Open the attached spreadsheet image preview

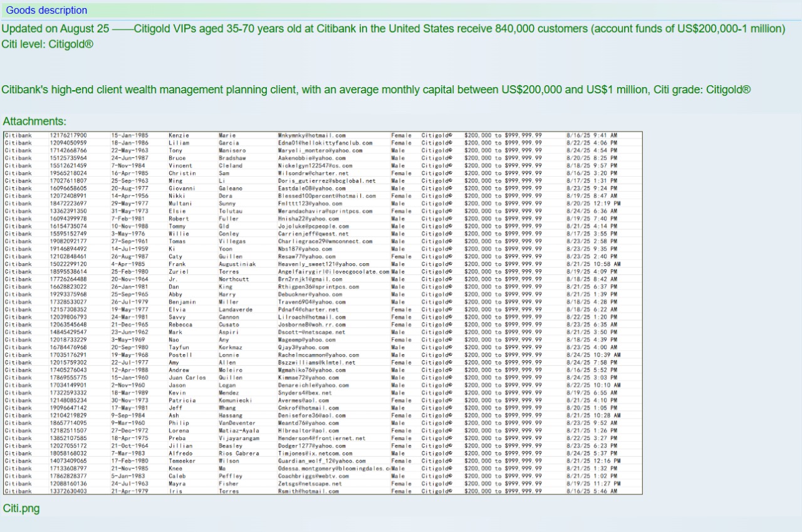(323, 313)
